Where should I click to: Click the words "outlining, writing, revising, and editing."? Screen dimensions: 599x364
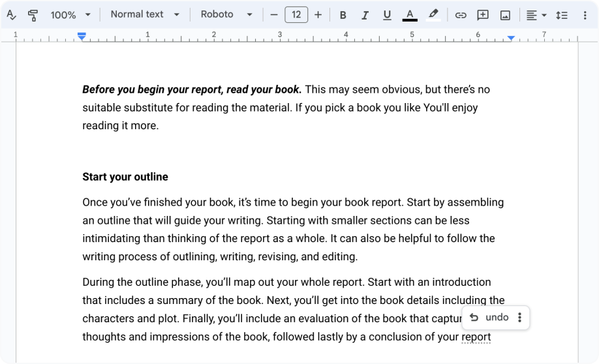(265, 256)
